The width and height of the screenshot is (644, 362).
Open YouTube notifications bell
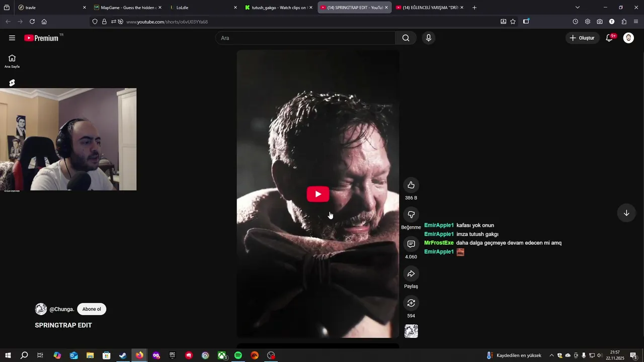click(609, 38)
